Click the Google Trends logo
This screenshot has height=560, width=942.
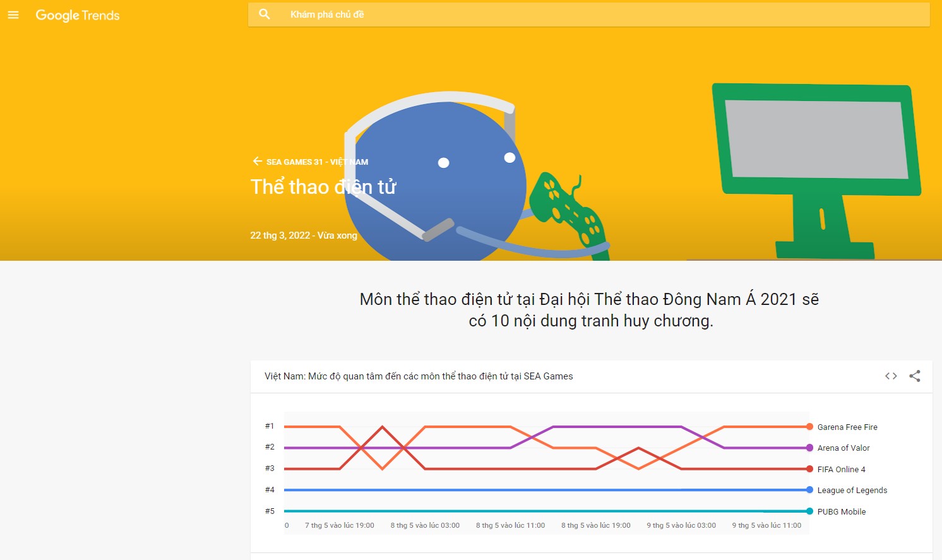tap(78, 15)
